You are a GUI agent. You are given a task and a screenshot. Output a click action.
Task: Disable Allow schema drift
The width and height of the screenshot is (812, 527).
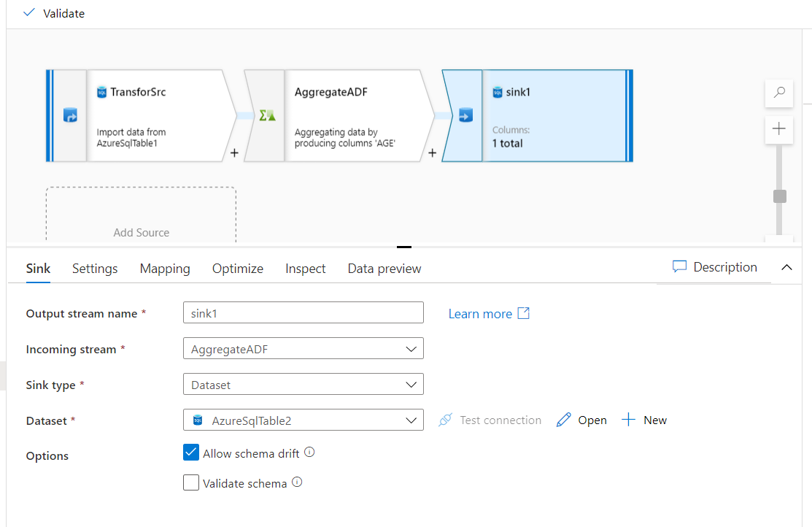(190, 453)
